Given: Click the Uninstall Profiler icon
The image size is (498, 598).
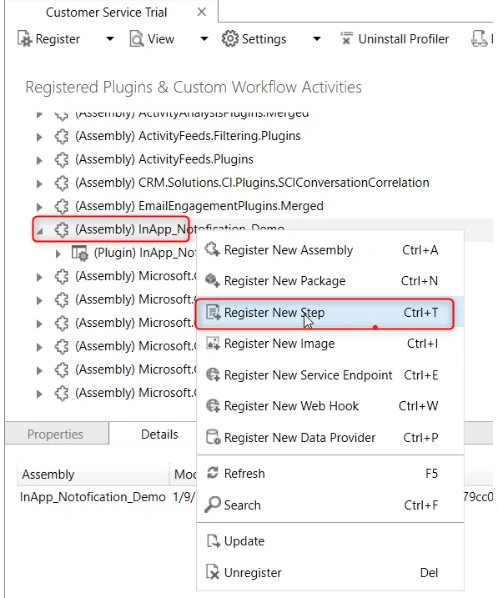Looking at the screenshot, I should coord(346,39).
